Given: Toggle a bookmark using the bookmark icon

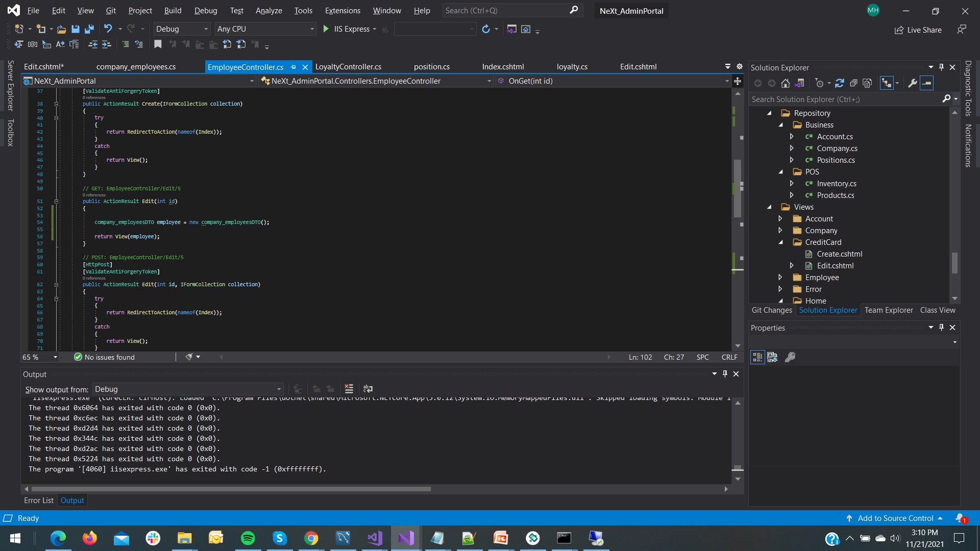Looking at the screenshot, I should click(x=158, y=44).
